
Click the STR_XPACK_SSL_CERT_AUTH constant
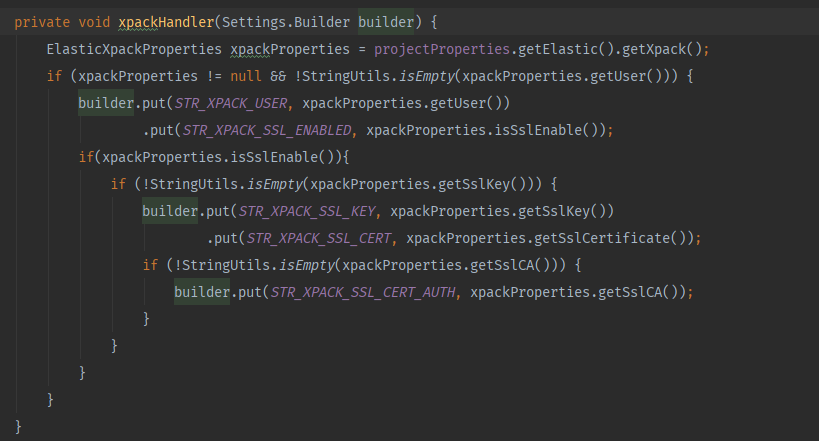362,293
